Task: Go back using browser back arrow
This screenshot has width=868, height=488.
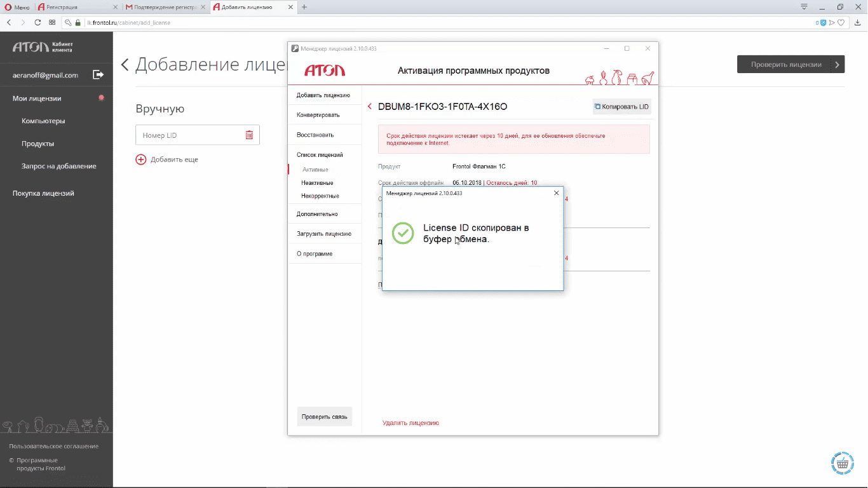Action: 9,22
